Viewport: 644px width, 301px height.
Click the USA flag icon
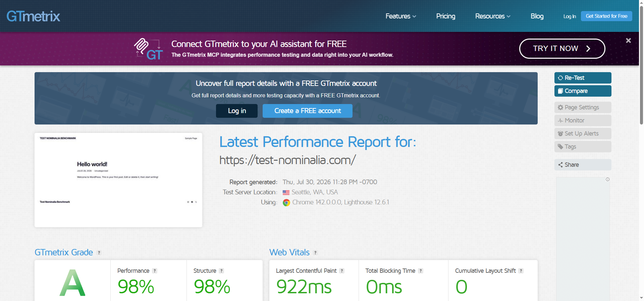point(286,193)
